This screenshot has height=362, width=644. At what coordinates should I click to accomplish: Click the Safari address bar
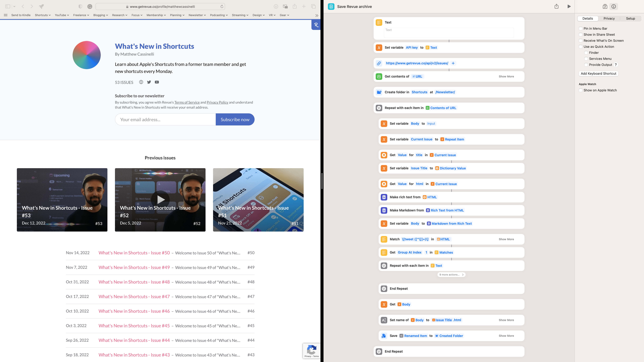[x=160, y=7]
